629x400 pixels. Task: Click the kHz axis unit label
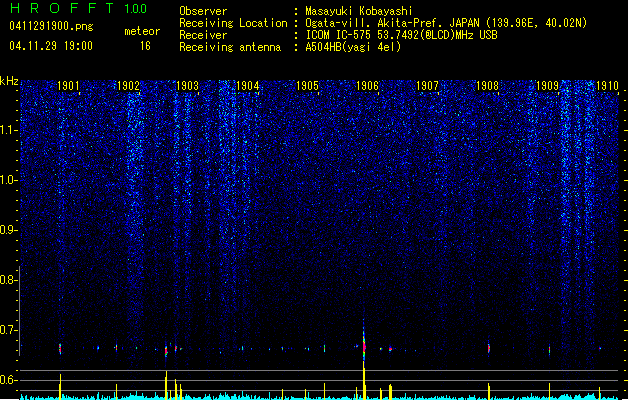9,81
